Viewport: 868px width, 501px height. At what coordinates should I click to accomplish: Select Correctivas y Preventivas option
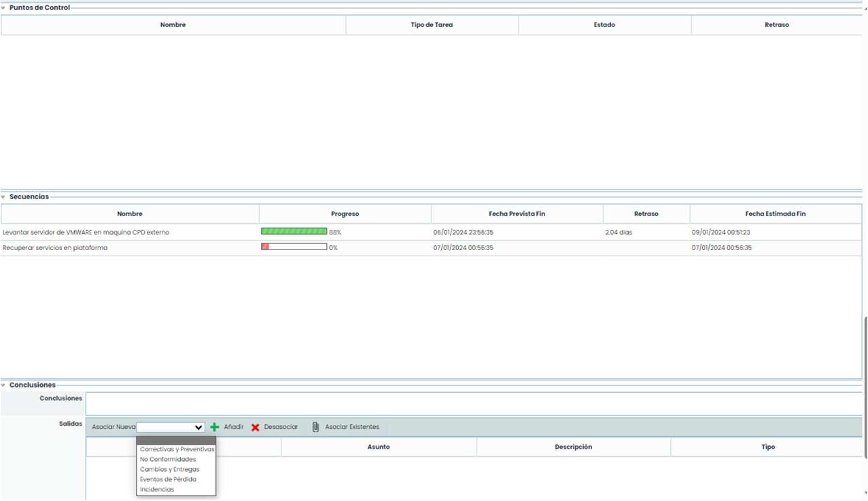pyautogui.click(x=177, y=449)
